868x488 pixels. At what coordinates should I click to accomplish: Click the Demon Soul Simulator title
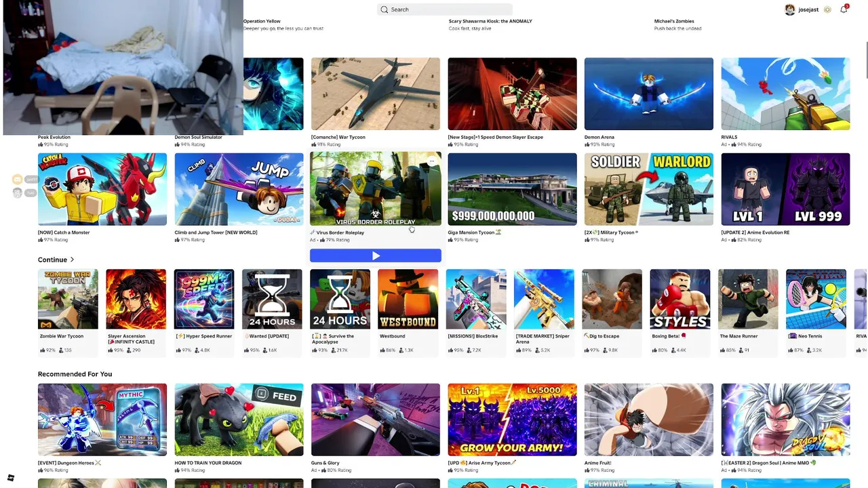pos(198,137)
